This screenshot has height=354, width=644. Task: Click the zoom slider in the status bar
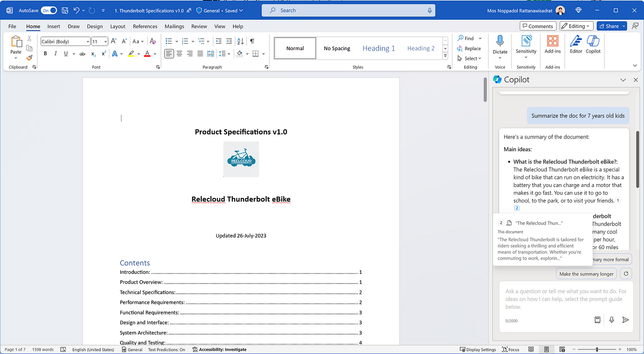[x=597, y=349]
